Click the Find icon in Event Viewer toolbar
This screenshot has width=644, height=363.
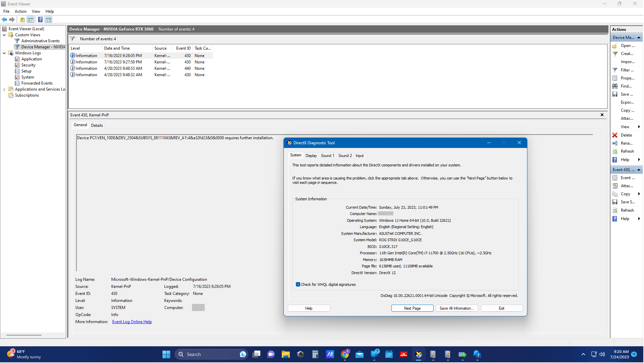[615, 86]
